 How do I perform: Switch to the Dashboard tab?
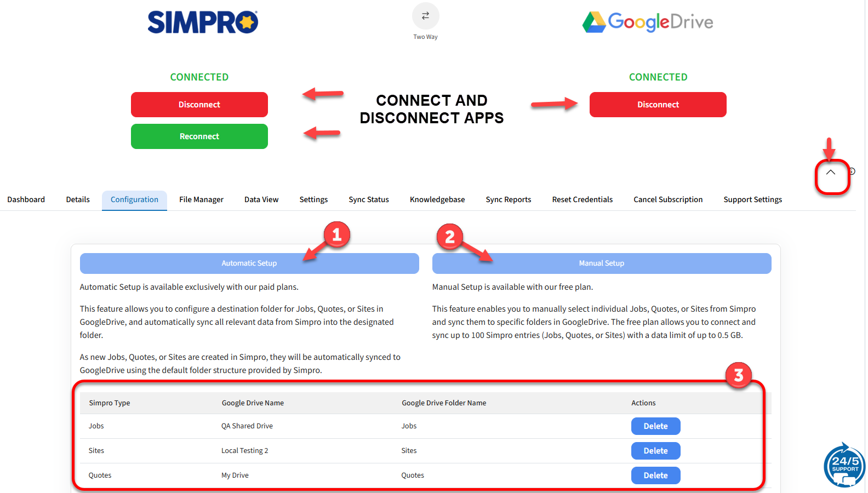pos(26,200)
